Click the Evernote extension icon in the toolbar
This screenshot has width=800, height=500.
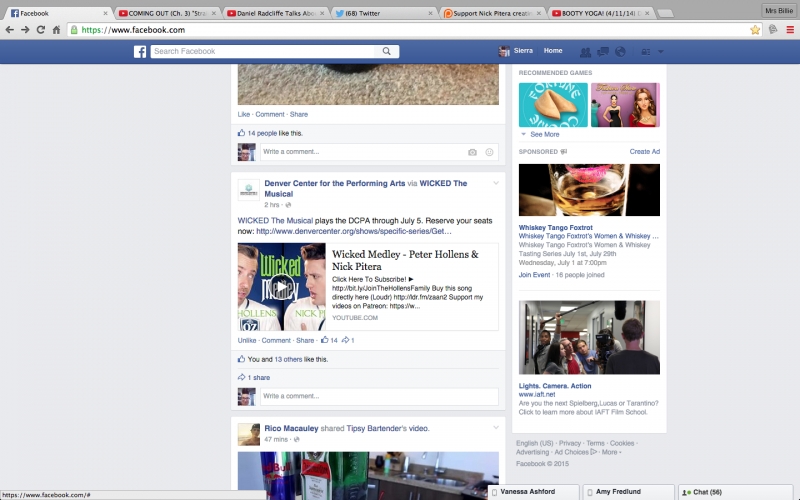tap(773, 30)
